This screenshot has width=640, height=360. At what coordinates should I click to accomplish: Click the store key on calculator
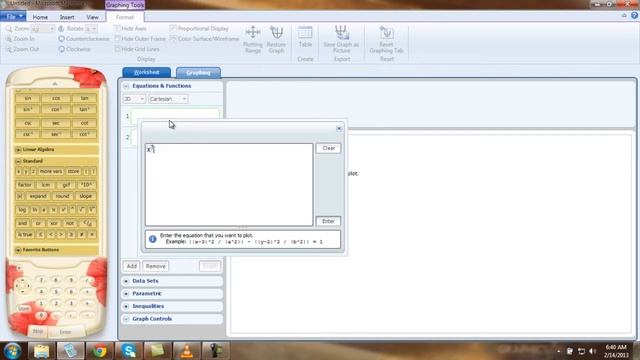(73, 171)
